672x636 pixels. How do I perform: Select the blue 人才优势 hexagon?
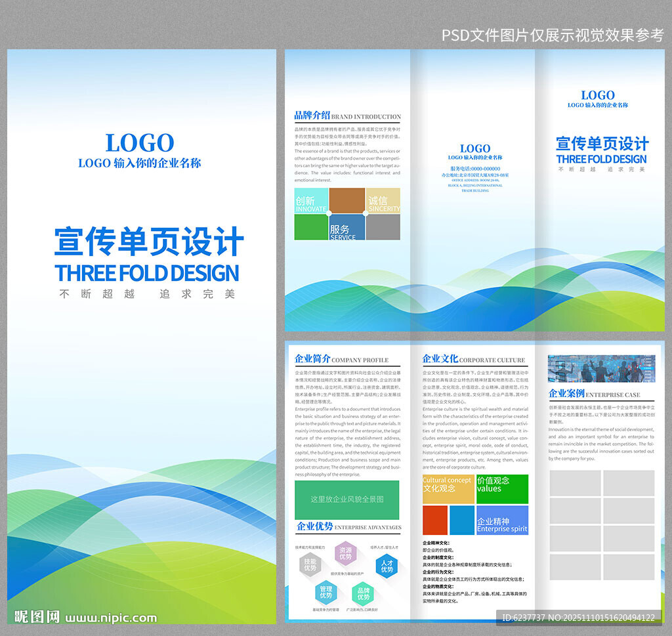coord(387,566)
